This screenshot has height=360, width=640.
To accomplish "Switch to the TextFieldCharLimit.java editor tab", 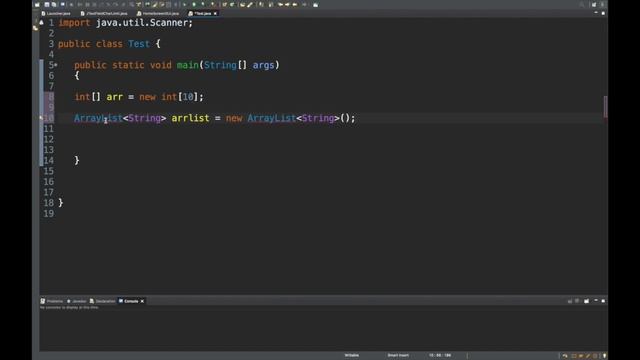I will (104, 13).
